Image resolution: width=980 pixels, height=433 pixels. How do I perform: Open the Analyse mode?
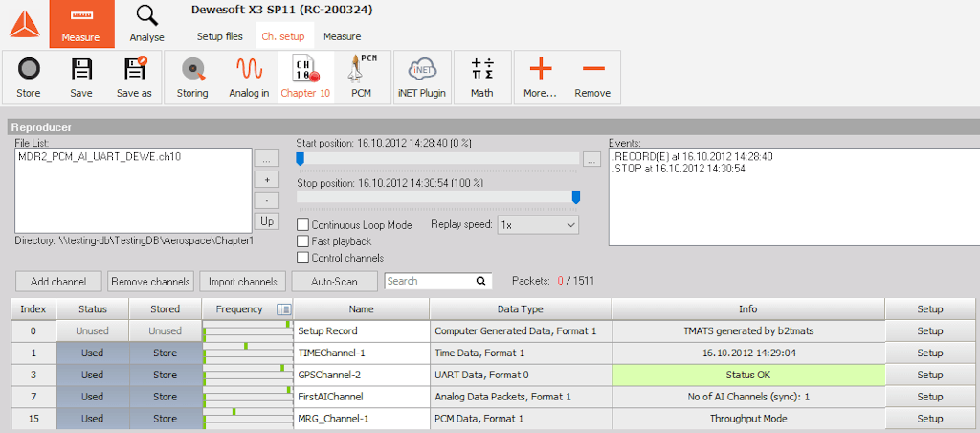click(146, 24)
